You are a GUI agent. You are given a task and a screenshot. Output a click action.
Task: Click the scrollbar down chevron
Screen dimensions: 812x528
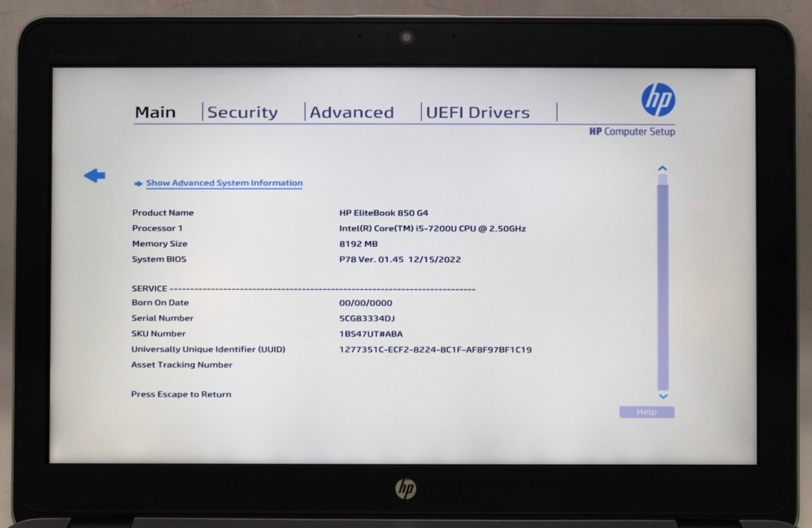(663, 396)
